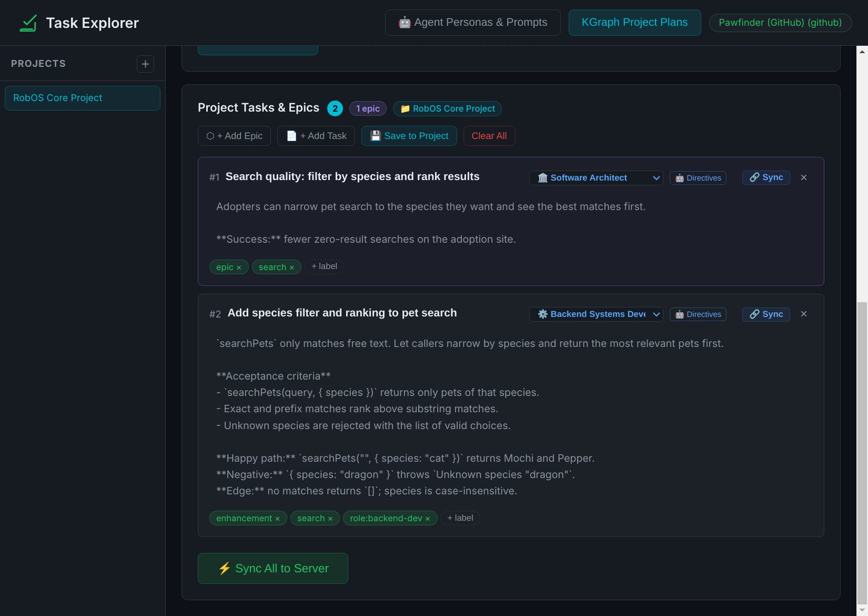Remove task #2 with its X icon
Viewport: 868px width, 616px height.
(x=804, y=314)
